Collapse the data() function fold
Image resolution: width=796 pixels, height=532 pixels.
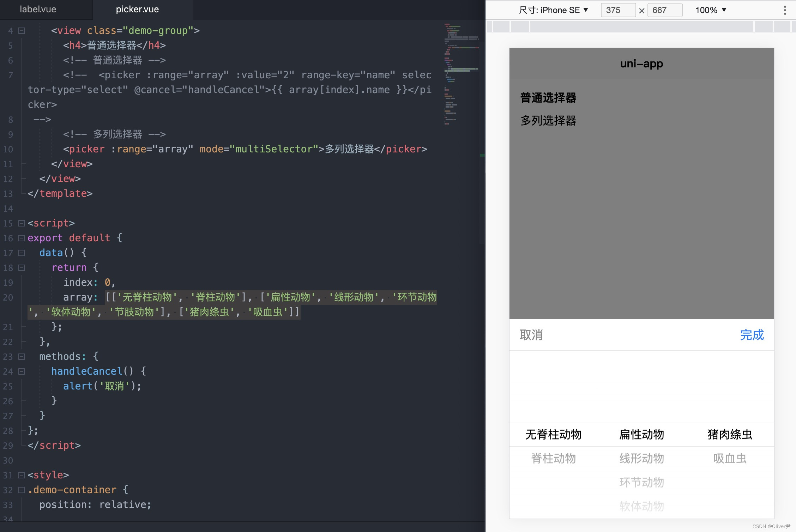22,253
